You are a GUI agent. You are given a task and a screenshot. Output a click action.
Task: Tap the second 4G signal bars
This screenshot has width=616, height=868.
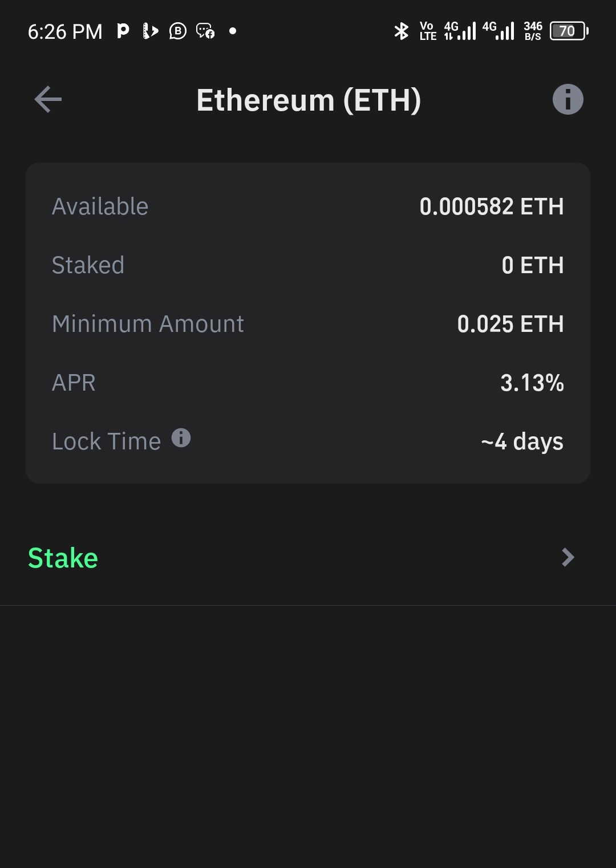(x=499, y=31)
